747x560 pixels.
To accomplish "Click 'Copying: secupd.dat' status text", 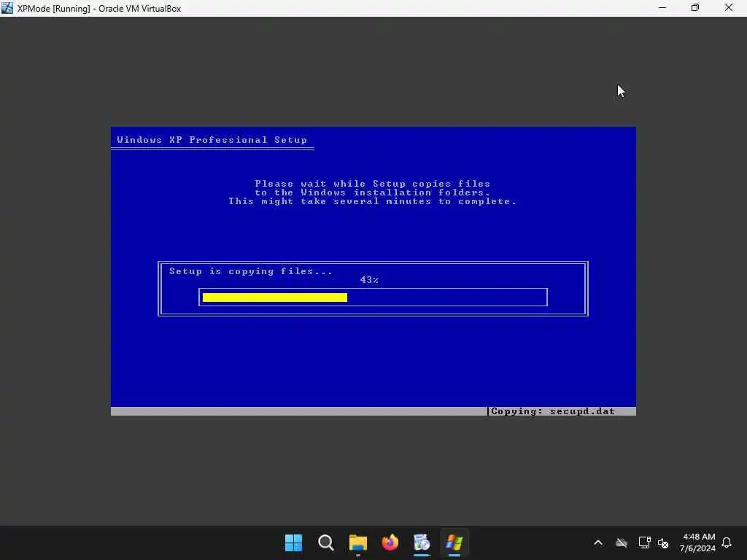I will click(x=553, y=411).
